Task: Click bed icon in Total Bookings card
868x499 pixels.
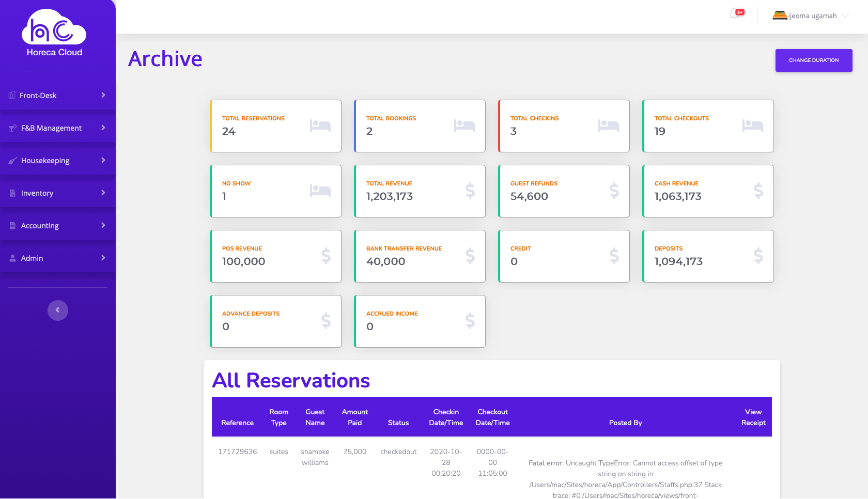Action: pos(464,126)
